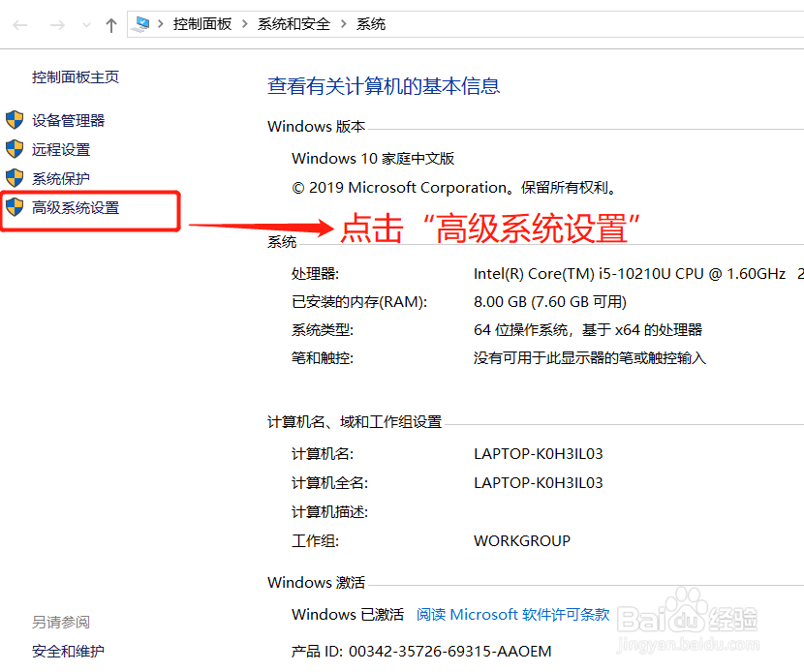Click the WORKGROUP value
Image resolution: width=804 pixels, height=672 pixels.
pyautogui.click(x=521, y=540)
